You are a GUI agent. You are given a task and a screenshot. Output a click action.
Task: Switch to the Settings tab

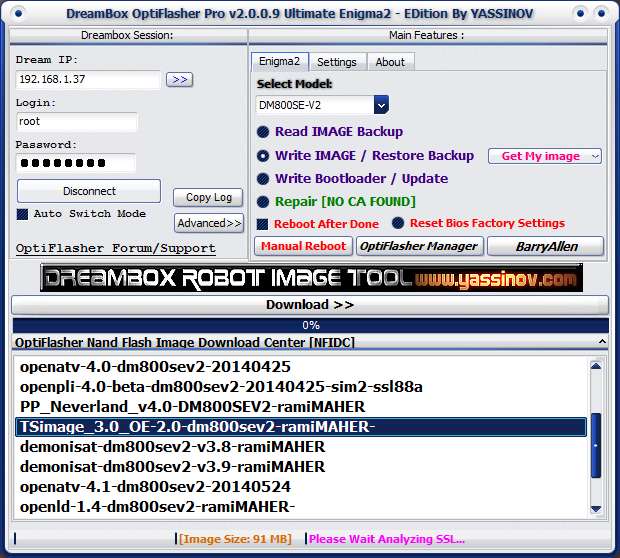point(337,62)
